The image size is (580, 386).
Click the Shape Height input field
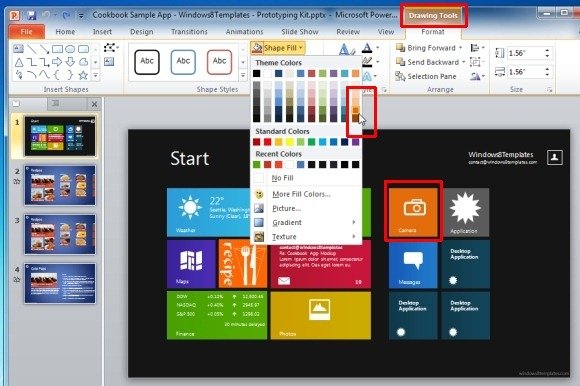(x=525, y=53)
